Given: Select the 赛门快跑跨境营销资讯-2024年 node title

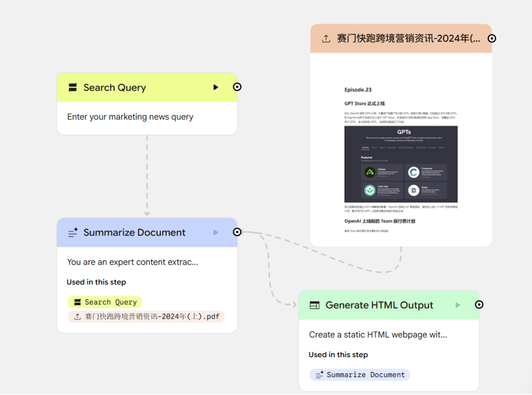Looking at the screenshot, I should tap(408, 38).
